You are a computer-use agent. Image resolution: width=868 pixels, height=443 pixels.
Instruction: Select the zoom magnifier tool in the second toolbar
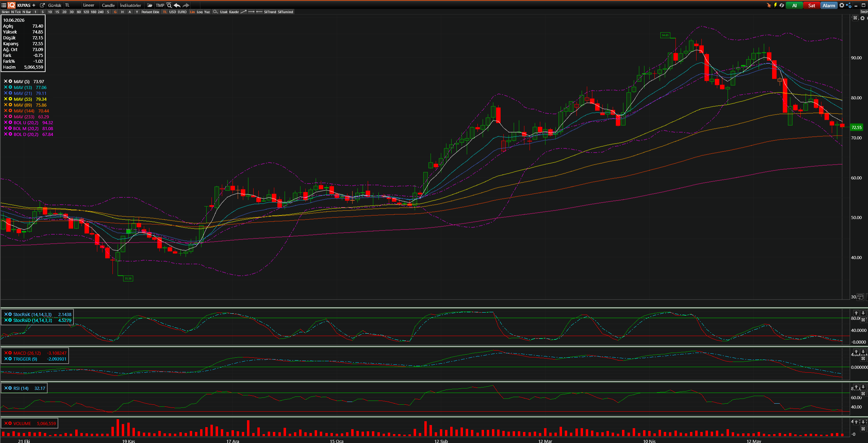(215, 12)
